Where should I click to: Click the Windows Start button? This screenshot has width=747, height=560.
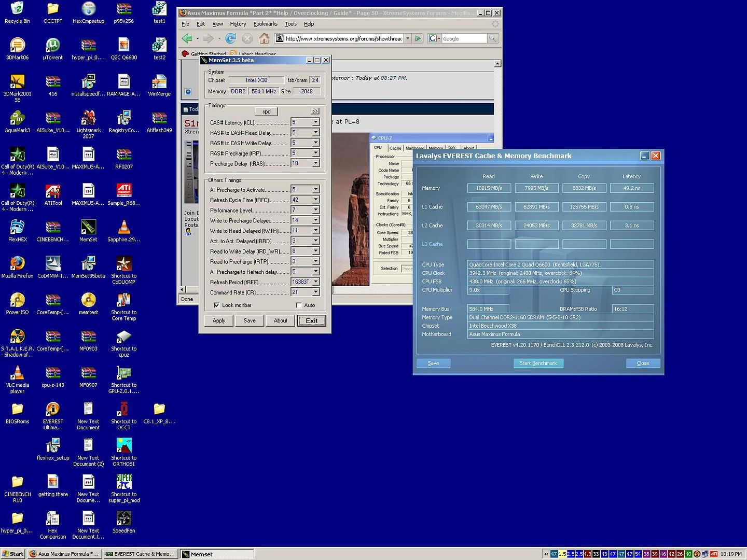(12, 554)
